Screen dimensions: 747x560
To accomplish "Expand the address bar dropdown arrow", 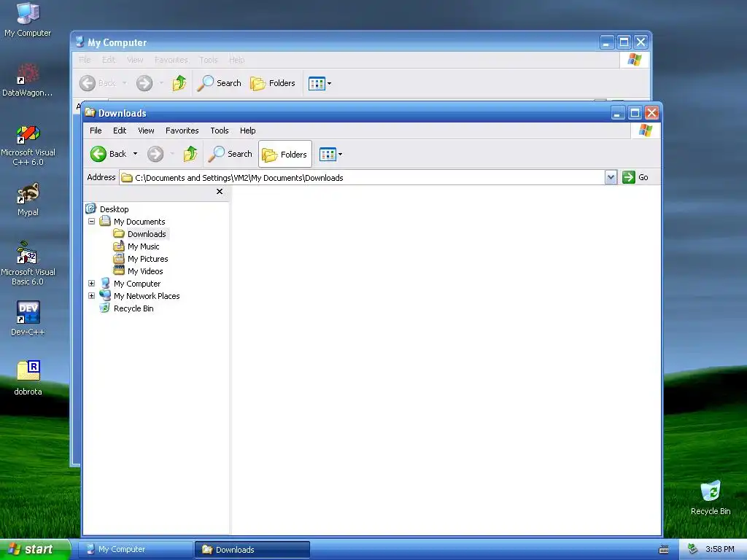I will (x=611, y=178).
